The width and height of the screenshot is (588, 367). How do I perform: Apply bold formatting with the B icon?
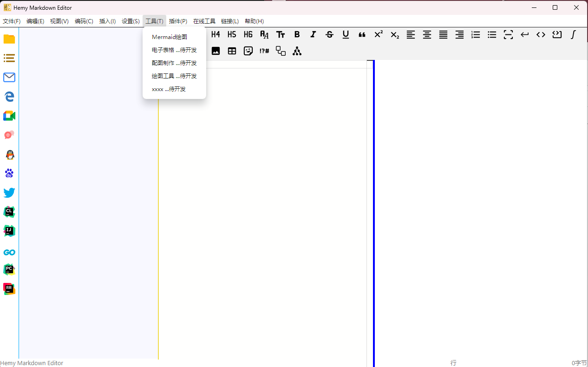point(297,34)
